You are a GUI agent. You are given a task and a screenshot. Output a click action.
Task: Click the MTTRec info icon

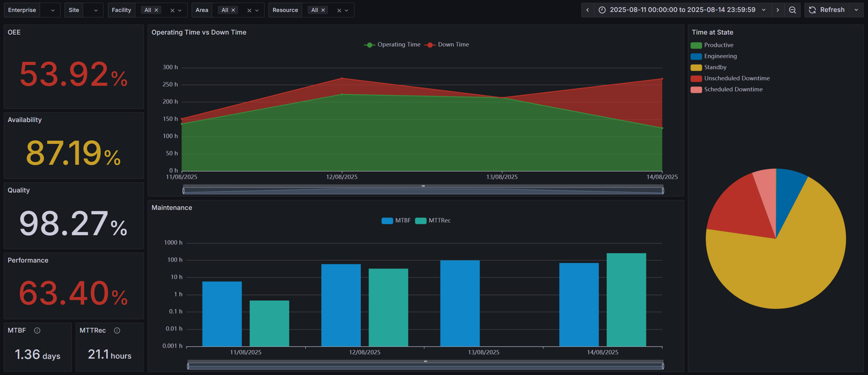(x=117, y=331)
